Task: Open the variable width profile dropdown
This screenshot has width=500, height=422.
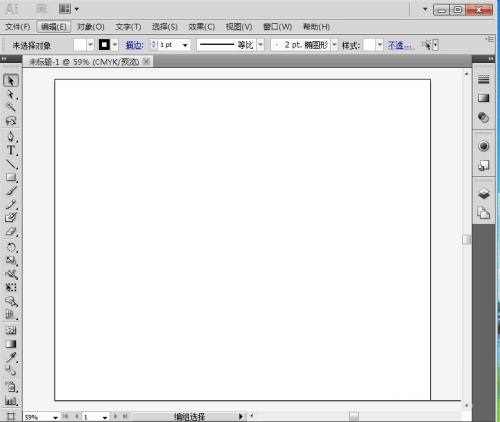Action: click(x=261, y=45)
